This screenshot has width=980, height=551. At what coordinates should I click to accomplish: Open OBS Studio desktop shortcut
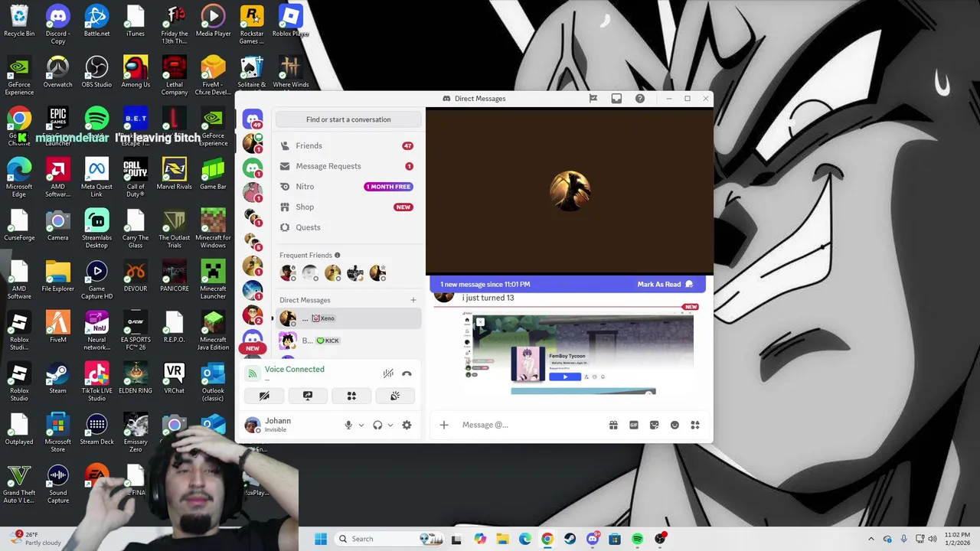click(x=96, y=72)
